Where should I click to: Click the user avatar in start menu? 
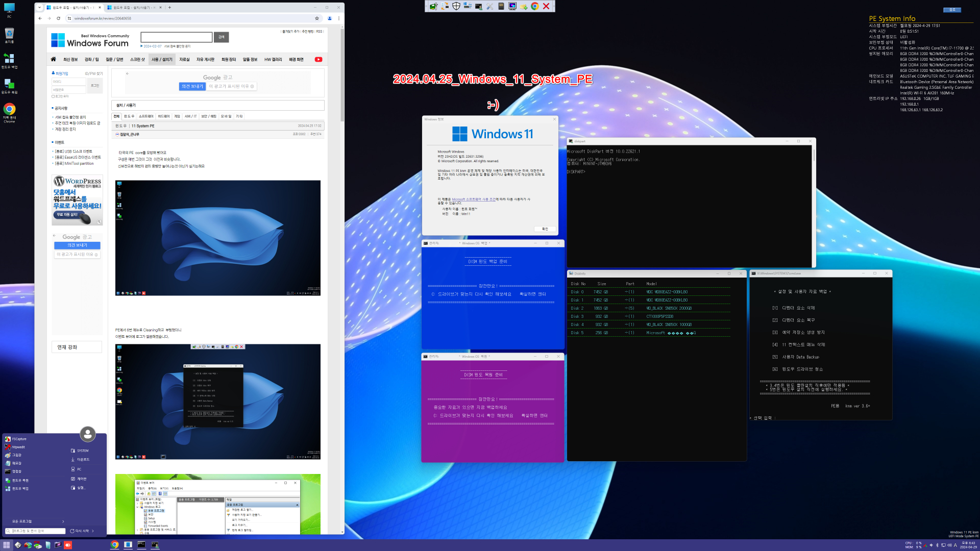(x=88, y=434)
